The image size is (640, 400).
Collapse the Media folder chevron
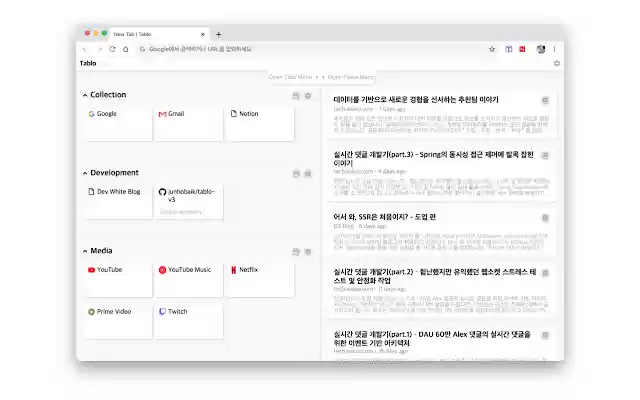[x=85, y=251]
